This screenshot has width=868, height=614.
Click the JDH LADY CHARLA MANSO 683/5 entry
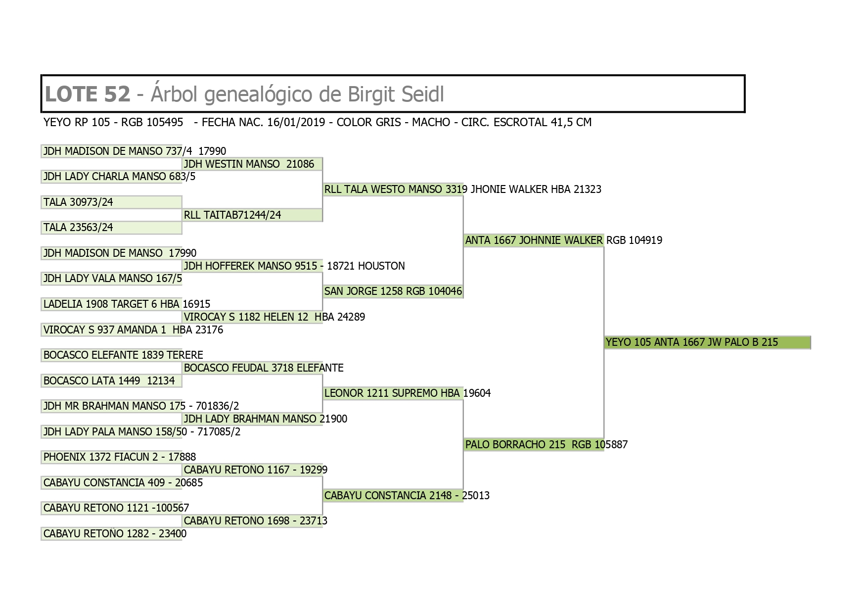pos(112,177)
